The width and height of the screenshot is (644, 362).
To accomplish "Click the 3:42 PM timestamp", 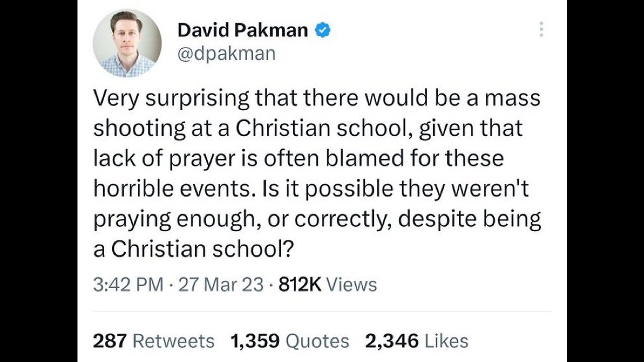I will 128,285.
